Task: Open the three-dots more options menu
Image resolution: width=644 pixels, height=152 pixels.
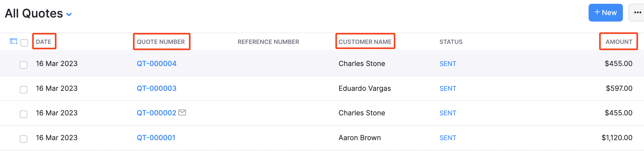Action: coord(638,13)
